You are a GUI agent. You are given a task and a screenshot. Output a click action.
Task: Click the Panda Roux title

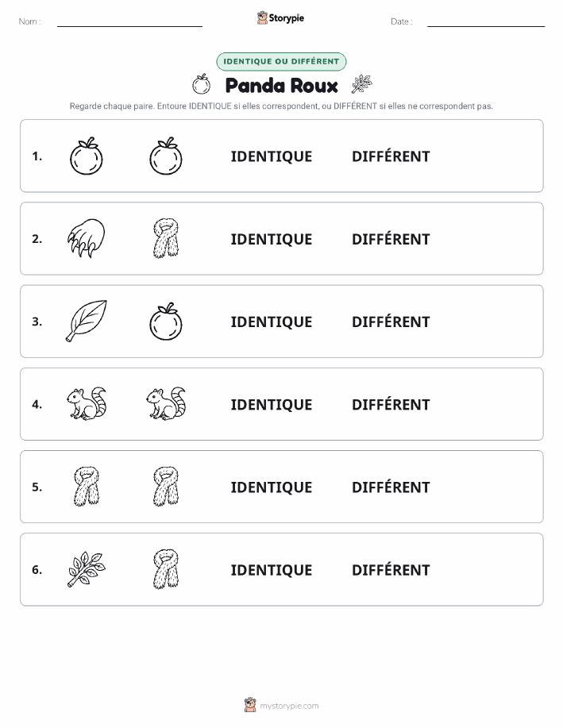(281, 86)
